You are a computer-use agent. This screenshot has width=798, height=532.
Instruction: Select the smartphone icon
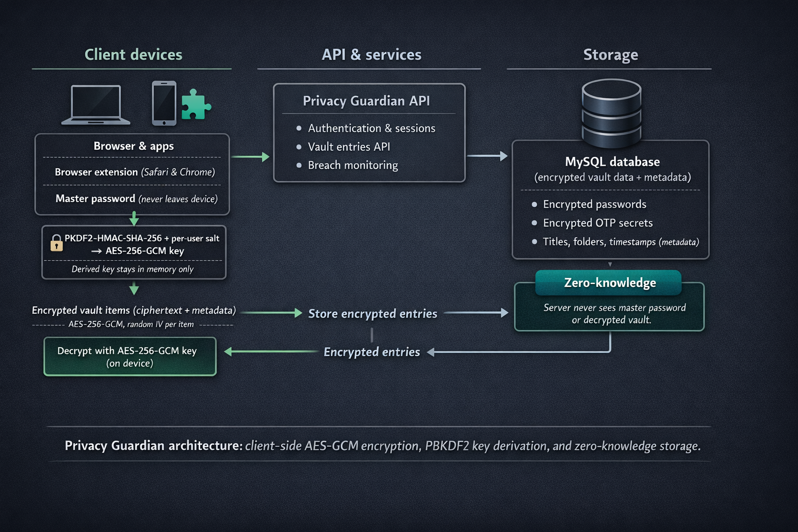(164, 103)
